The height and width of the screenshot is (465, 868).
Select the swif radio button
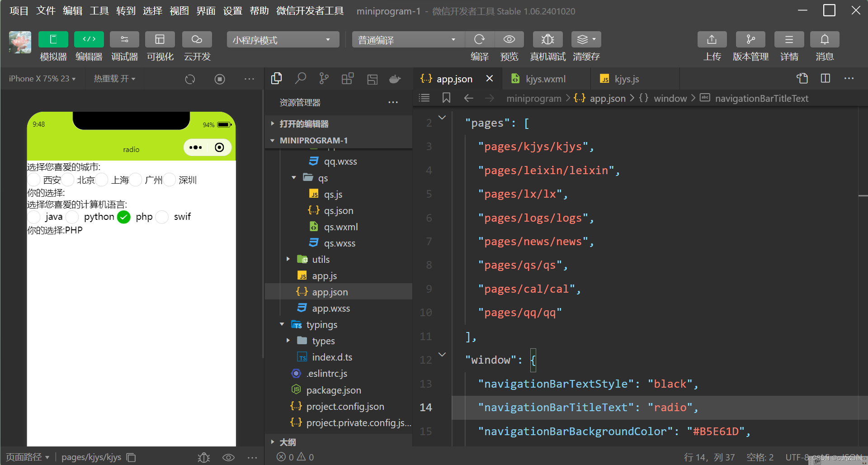(x=162, y=217)
